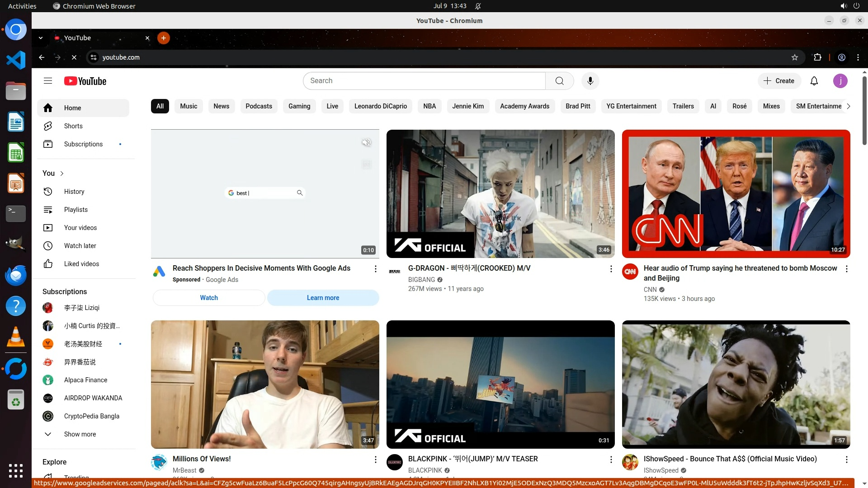
Task: Open the Chromium tab search dropdown
Action: point(41,38)
